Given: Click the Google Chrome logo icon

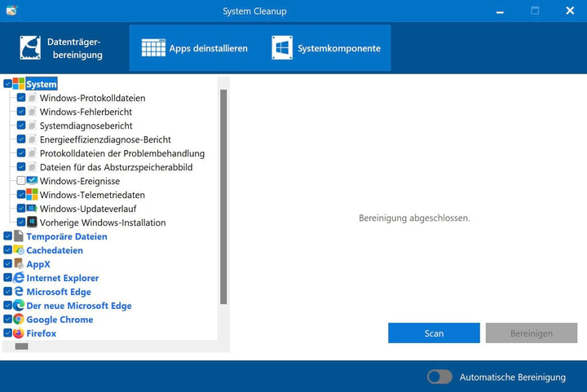Looking at the screenshot, I should [19, 319].
